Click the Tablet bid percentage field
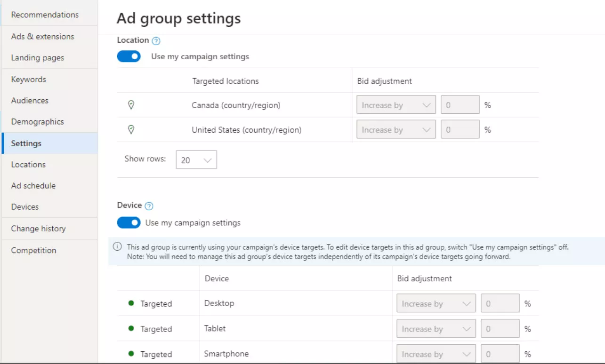The height and width of the screenshot is (364, 605). [500, 329]
